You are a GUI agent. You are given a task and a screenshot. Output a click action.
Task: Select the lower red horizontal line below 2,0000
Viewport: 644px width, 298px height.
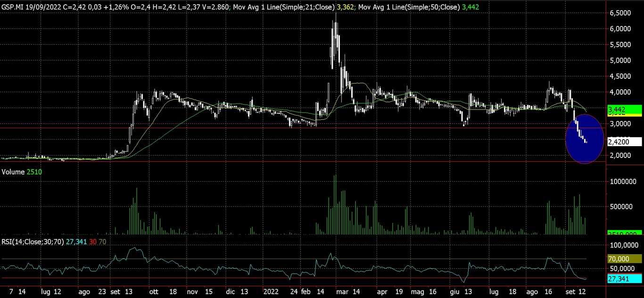tap(302, 162)
